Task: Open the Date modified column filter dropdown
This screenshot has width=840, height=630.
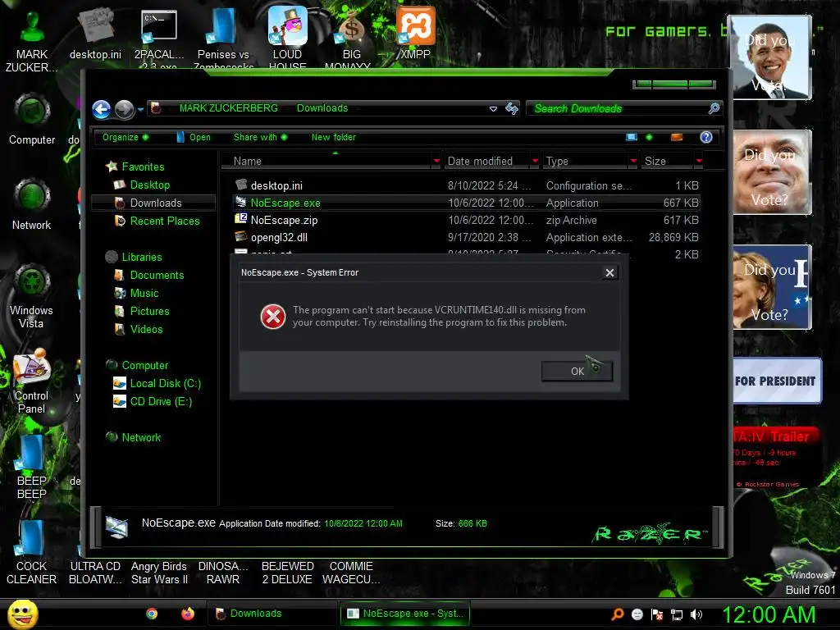Action: pyautogui.click(x=535, y=162)
